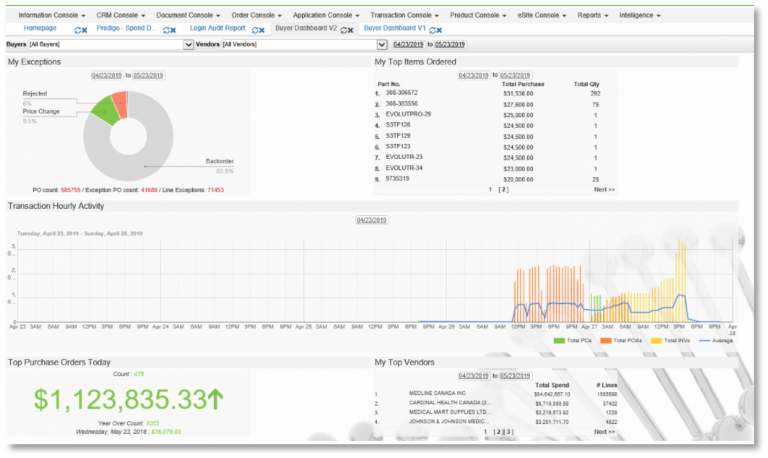Edit My Top Vendors start date
Screen dimensions: 768x458
(x=474, y=376)
